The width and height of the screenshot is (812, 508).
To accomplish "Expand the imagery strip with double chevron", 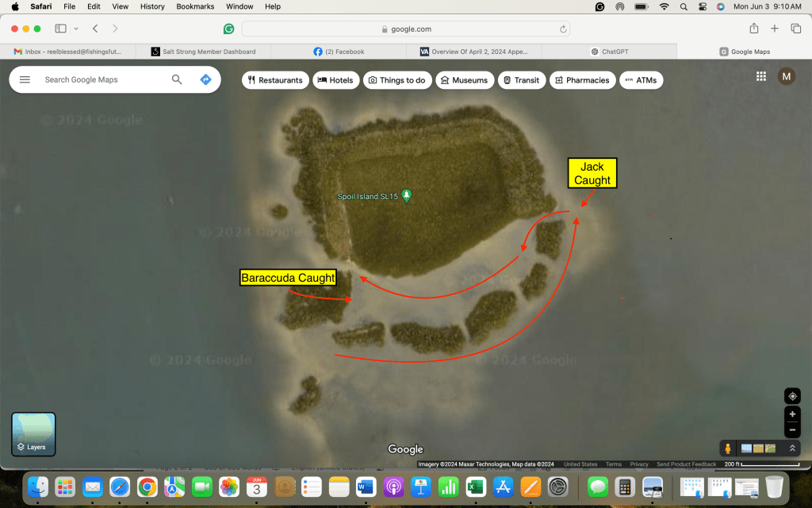I will (791, 448).
